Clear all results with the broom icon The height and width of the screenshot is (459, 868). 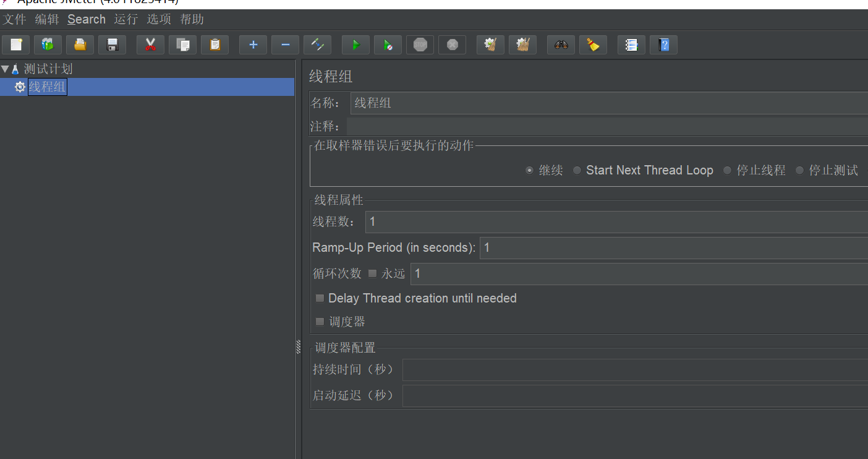coord(522,44)
